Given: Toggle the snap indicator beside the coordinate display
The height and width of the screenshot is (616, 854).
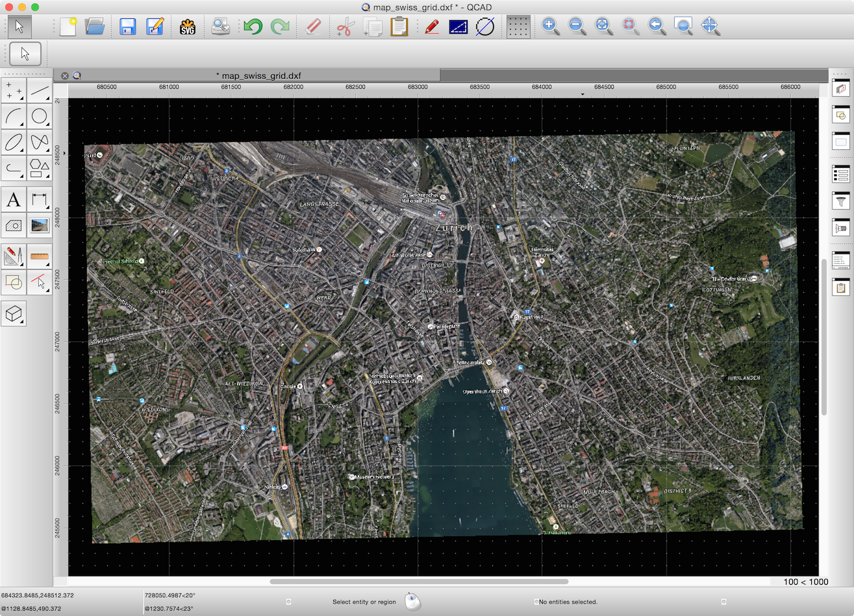Looking at the screenshot, I should 289,602.
